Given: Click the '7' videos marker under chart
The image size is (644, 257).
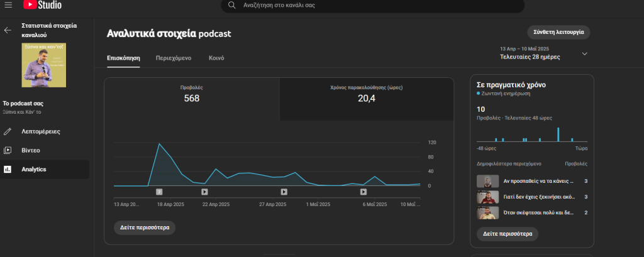Looking at the screenshot, I should click(x=159, y=192).
